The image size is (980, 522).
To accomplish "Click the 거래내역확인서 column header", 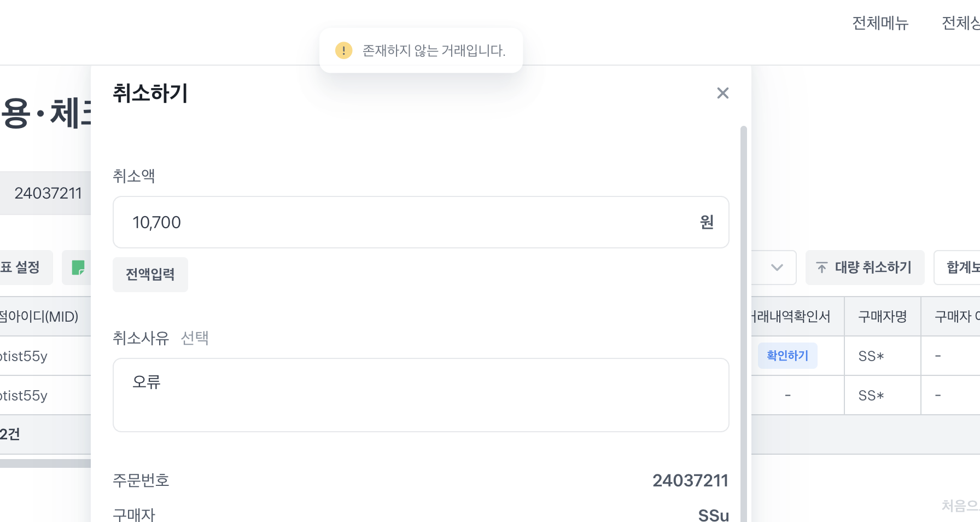I will pyautogui.click(x=791, y=316).
